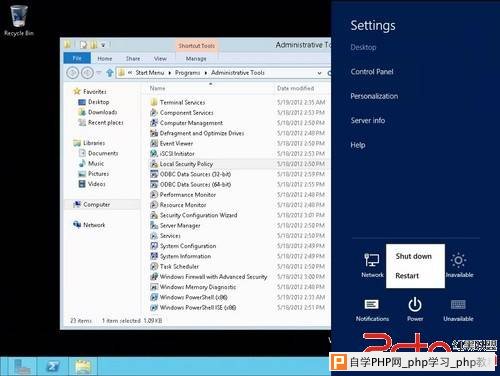Screen dimensions: 500x376
Task: Click the System Configuration icon
Action: pyautogui.click(x=154, y=246)
